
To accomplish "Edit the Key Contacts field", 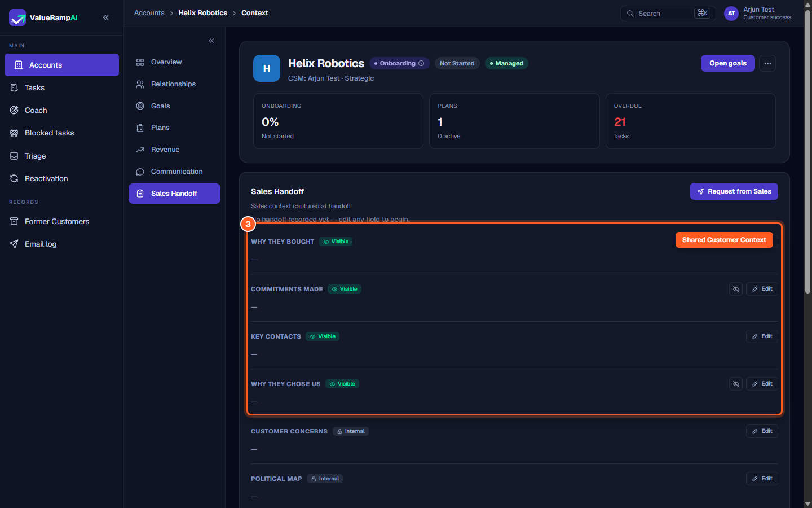I will click(762, 336).
